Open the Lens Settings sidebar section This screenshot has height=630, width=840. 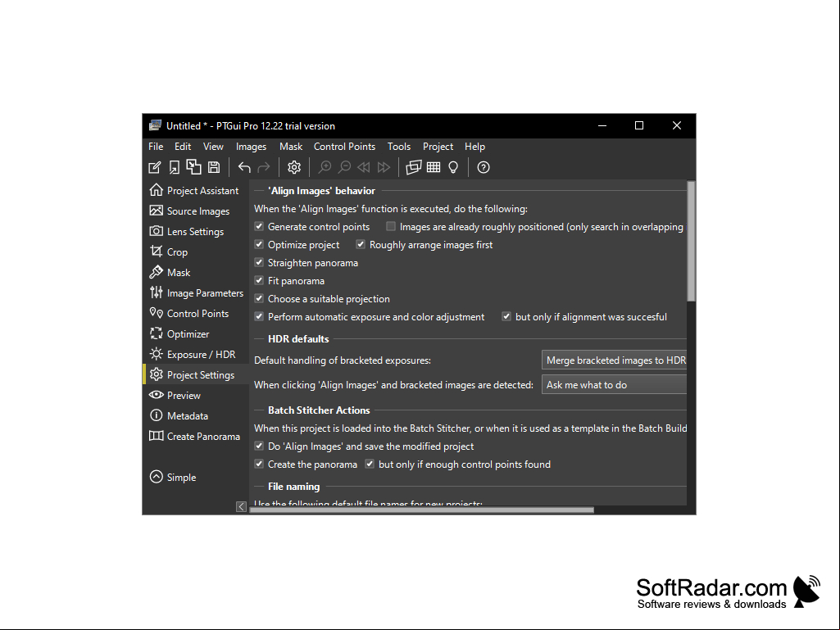click(196, 231)
